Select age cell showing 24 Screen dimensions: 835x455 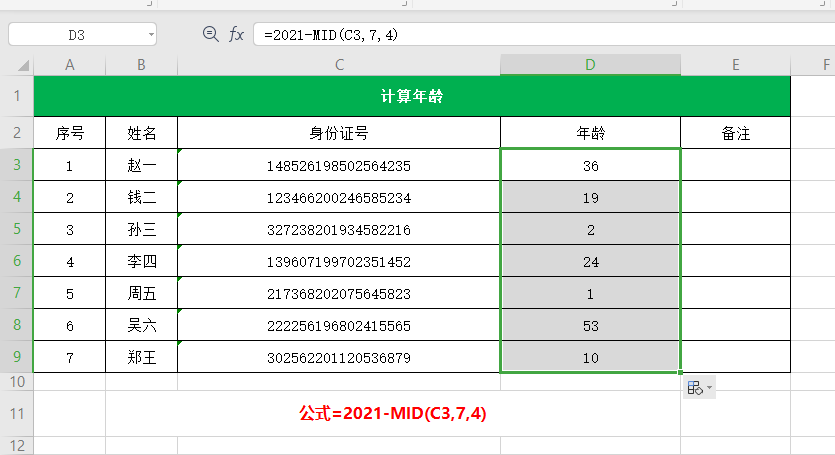tap(590, 261)
